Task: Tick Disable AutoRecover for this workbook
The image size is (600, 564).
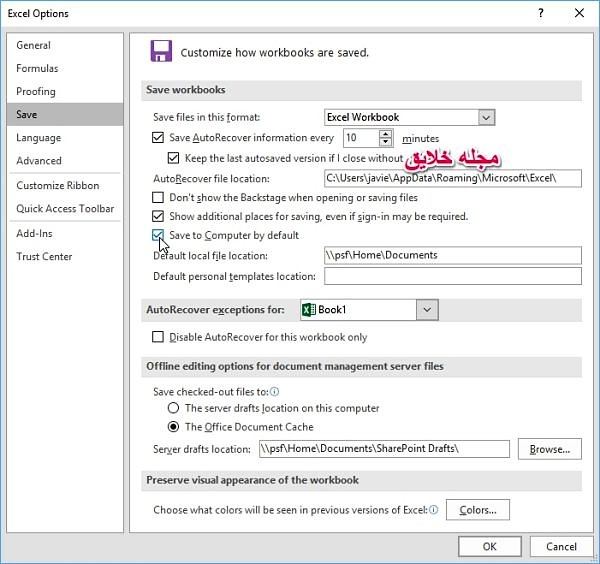Action: 158,337
